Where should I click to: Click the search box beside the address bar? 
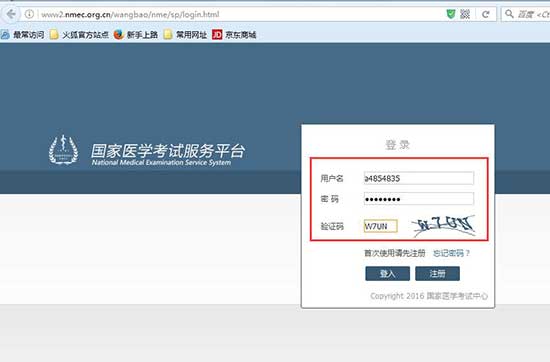(526, 14)
